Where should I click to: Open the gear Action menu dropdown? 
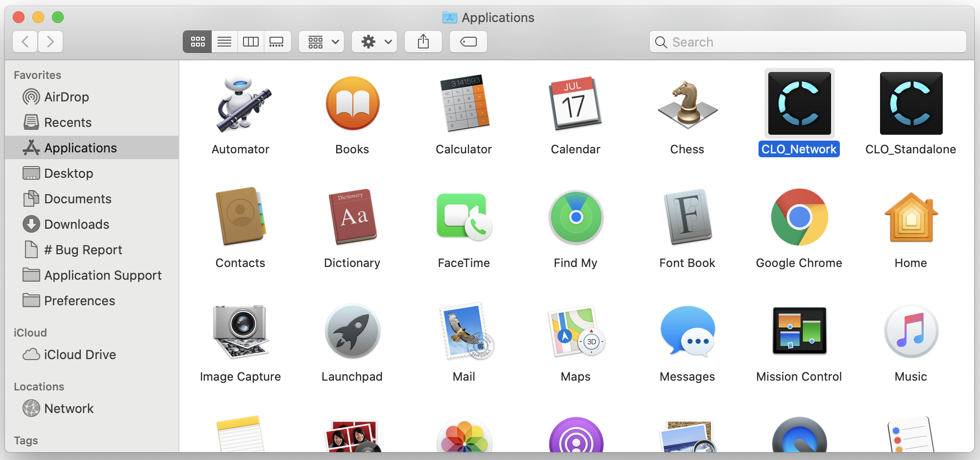coord(375,42)
